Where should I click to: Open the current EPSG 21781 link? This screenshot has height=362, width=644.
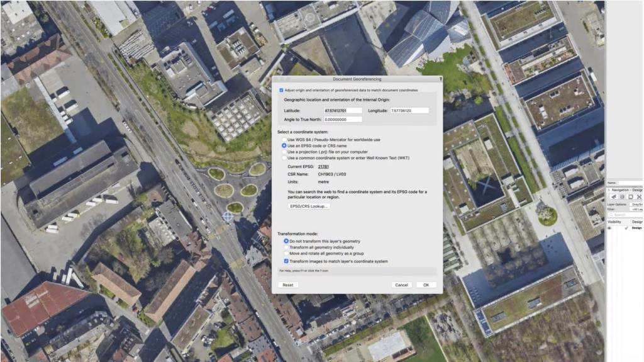(x=323, y=166)
